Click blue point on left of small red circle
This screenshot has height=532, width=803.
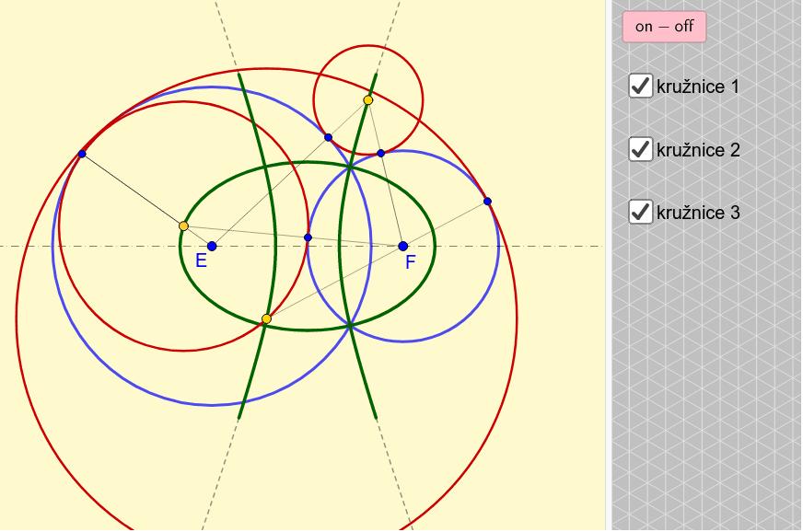click(x=328, y=137)
